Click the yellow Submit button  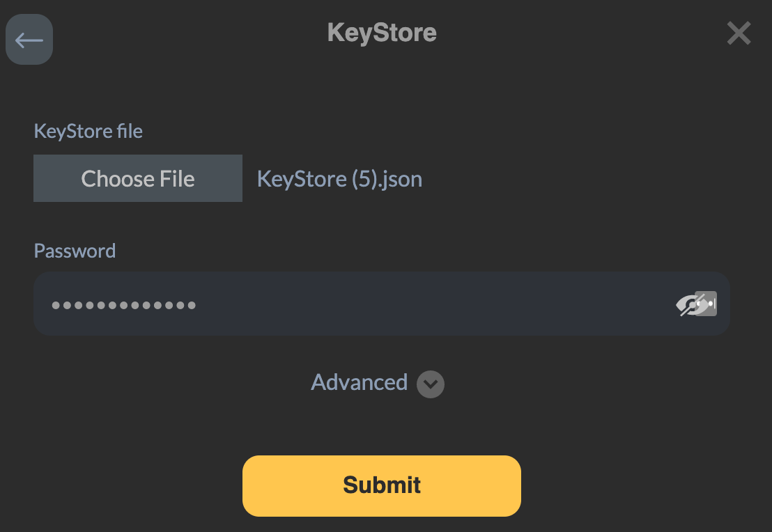381,485
